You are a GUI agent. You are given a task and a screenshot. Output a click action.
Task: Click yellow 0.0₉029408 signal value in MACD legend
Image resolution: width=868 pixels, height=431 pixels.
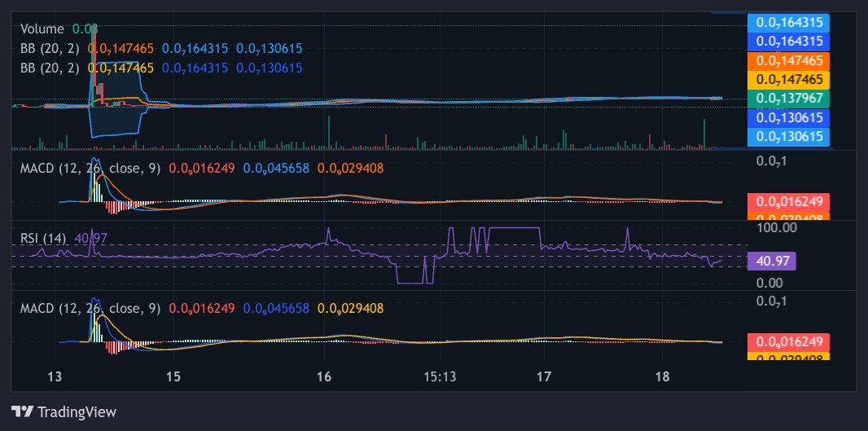click(350, 307)
